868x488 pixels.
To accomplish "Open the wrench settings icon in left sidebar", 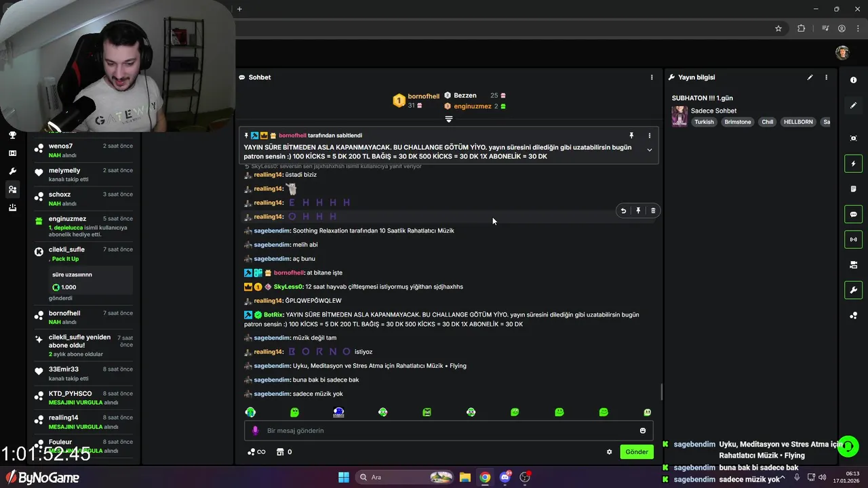I will tap(12, 171).
